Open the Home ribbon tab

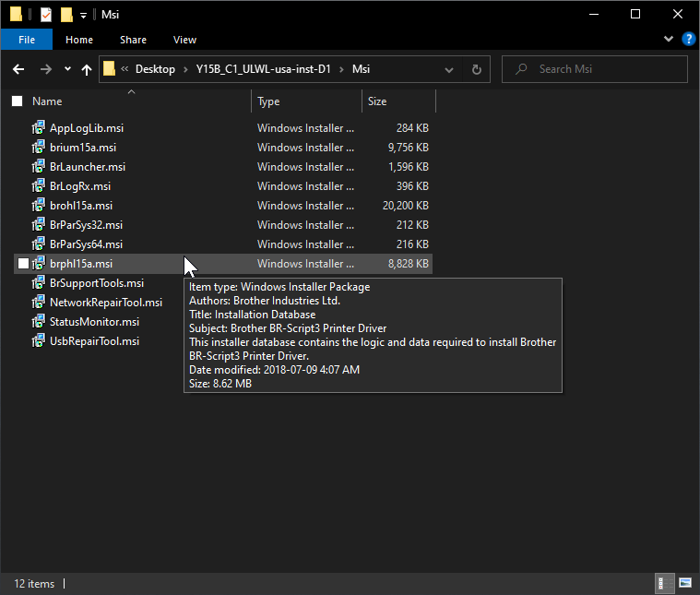pyautogui.click(x=79, y=40)
